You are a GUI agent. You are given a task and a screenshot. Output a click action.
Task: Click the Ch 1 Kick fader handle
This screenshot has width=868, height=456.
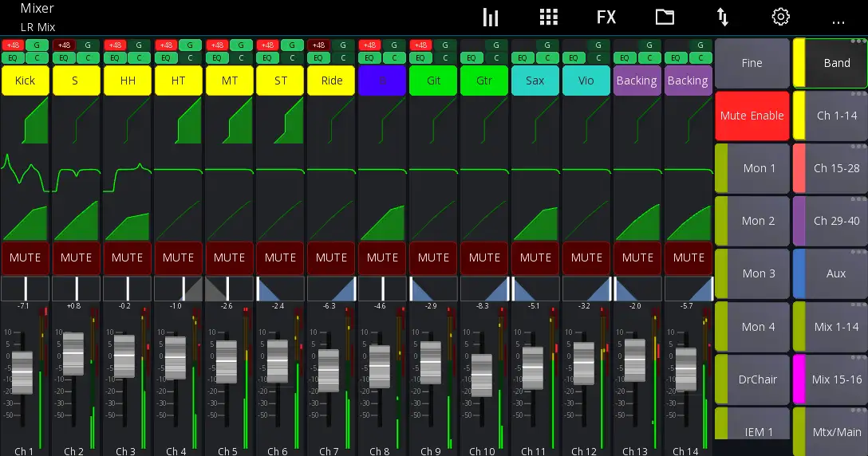(x=22, y=372)
